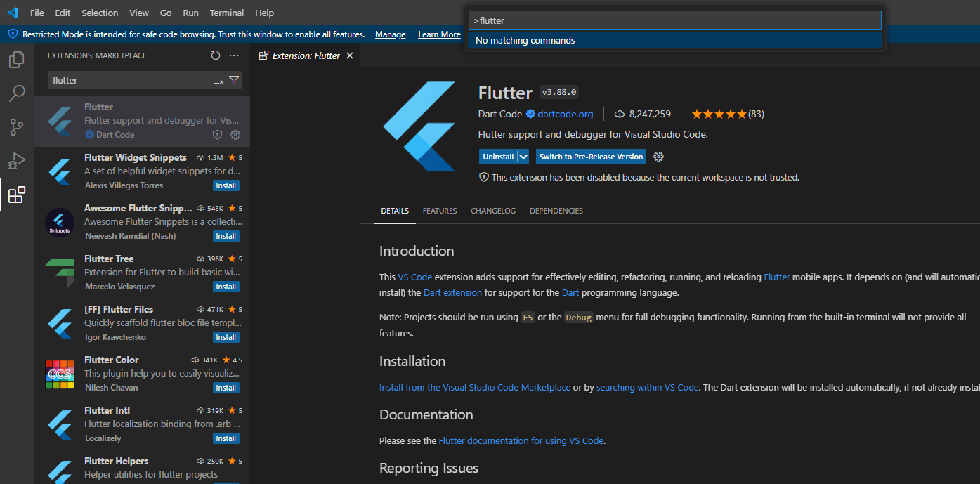Open the dartcode.org publisher link
Image resolution: width=980 pixels, height=484 pixels.
tap(565, 114)
